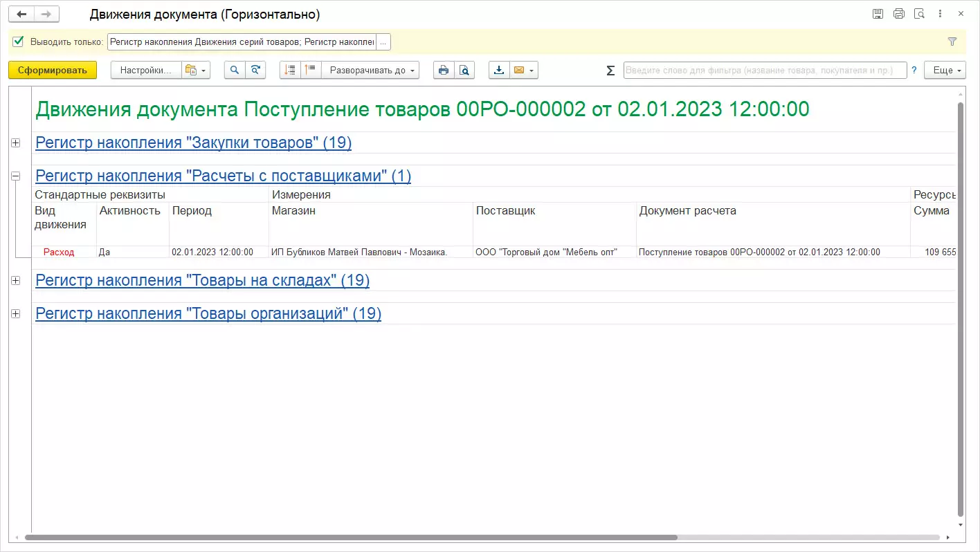Go back with the left arrow button
The height and width of the screenshot is (552, 980).
21,14
